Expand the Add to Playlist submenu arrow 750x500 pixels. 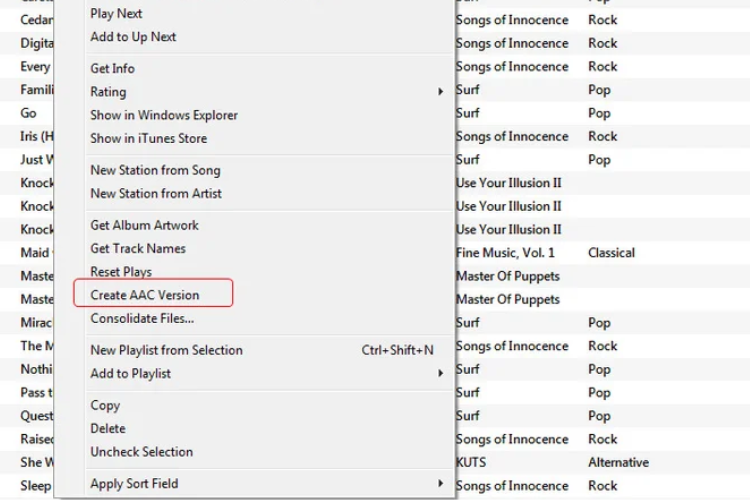(x=440, y=374)
